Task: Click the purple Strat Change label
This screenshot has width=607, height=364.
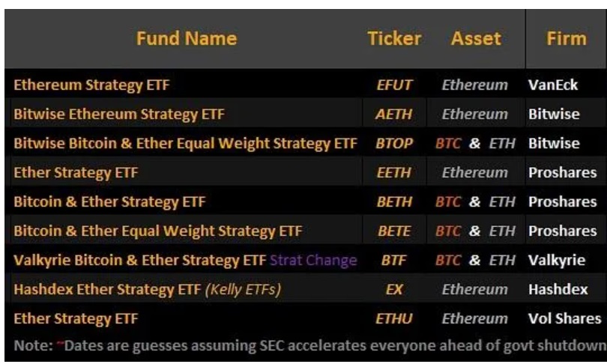Action: tap(312, 260)
